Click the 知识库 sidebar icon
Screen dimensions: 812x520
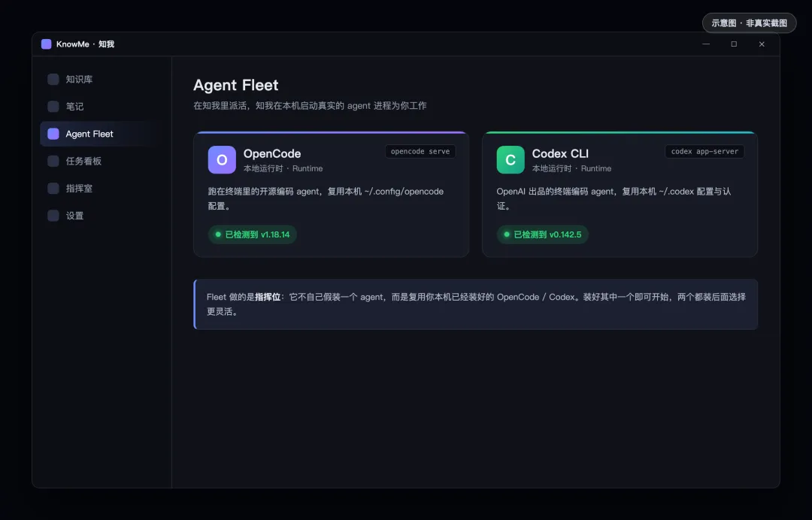[x=53, y=79]
